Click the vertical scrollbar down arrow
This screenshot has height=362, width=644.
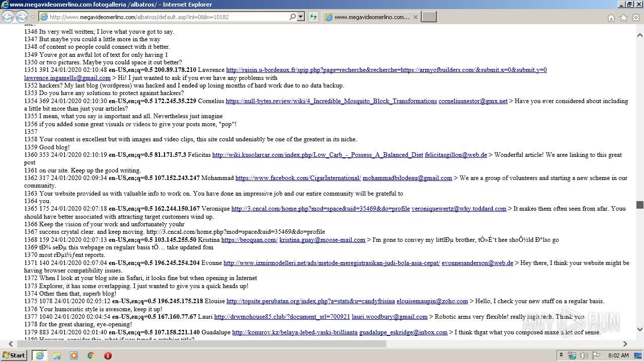click(x=640, y=329)
